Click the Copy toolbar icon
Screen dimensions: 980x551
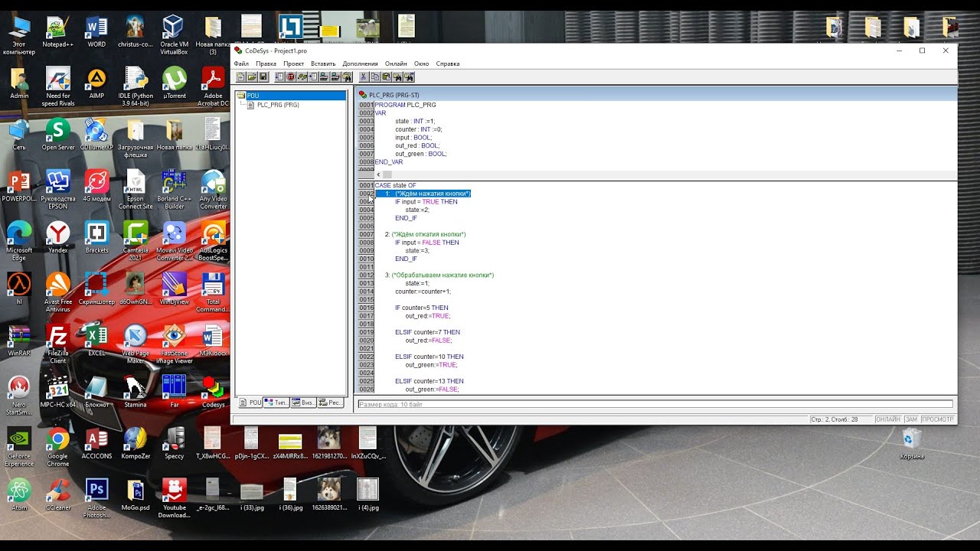[375, 77]
